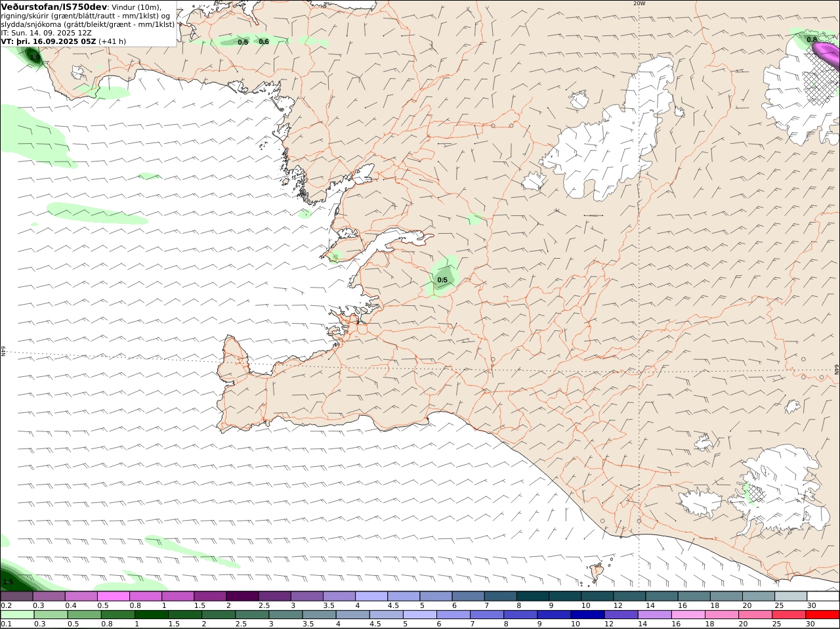Image resolution: width=840 pixels, height=629 pixels.
Task: Click the pink 20 swatch in the rain scale
Action: click(756, 615)
